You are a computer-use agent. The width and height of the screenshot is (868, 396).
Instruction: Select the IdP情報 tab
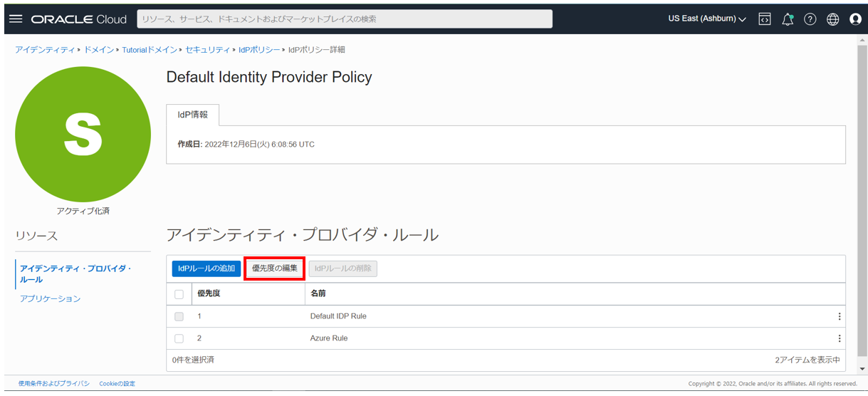point(193,115)
